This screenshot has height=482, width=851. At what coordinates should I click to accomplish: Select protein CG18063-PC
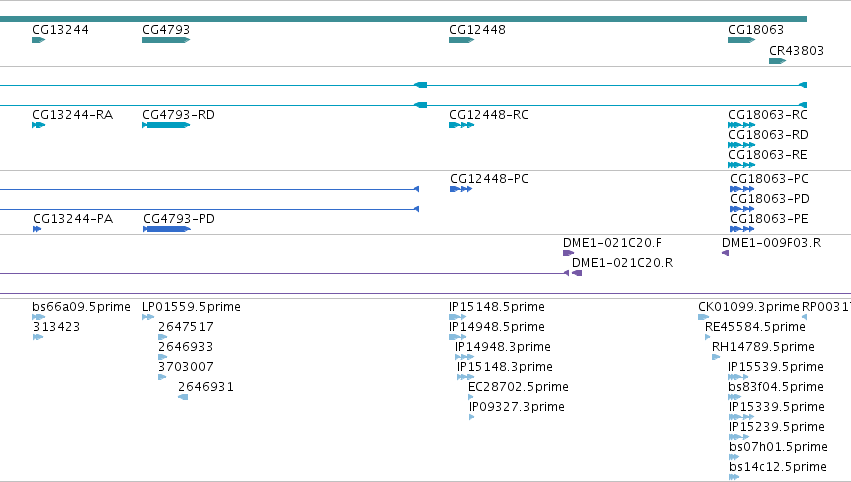(770, 179)
